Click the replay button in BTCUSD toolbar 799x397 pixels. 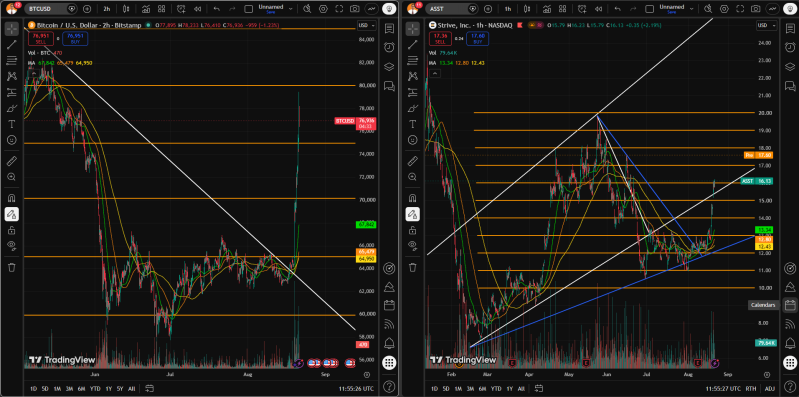tap(197, 9)
